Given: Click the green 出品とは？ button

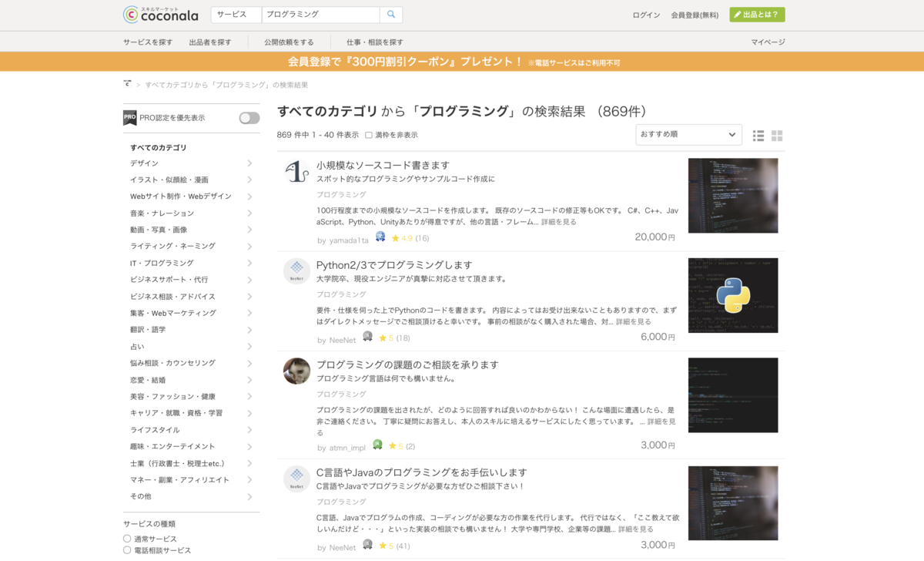Looking at the screenshot, I should click(x=757, y=15).
